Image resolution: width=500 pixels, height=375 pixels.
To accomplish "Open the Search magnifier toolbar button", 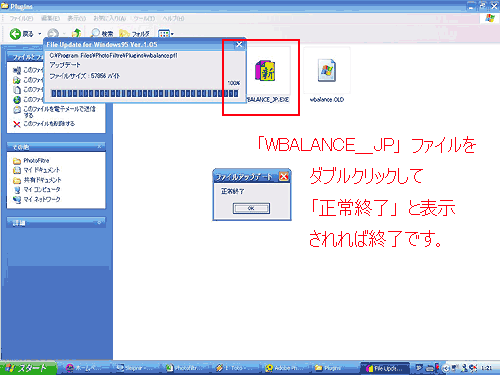I will (x=102, y=34).
